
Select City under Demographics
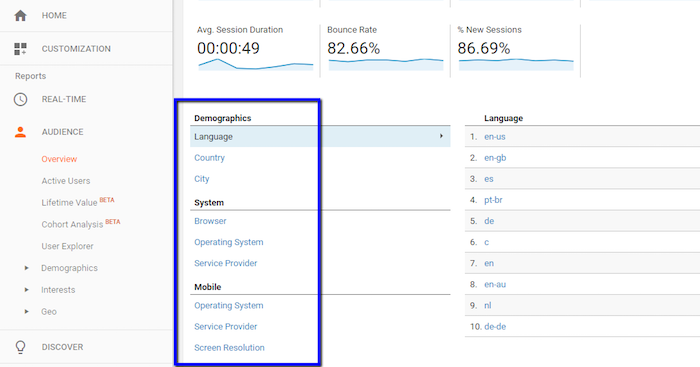click(202, 179)
